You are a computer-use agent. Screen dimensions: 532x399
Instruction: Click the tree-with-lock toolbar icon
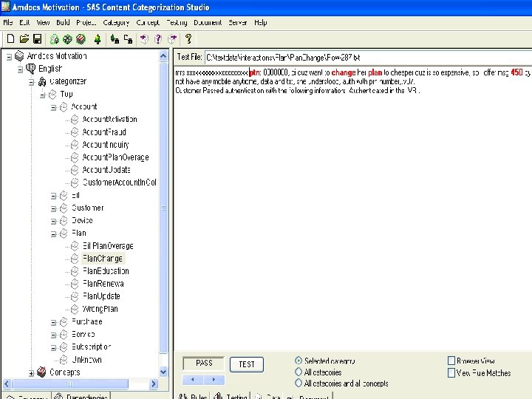coord(115,39)
